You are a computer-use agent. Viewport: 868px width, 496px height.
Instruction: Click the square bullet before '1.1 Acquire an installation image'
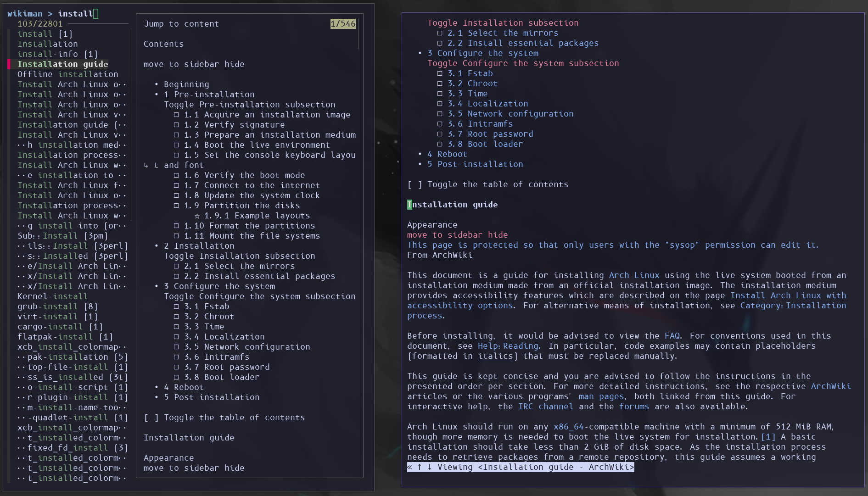click(x=176, y=115)
